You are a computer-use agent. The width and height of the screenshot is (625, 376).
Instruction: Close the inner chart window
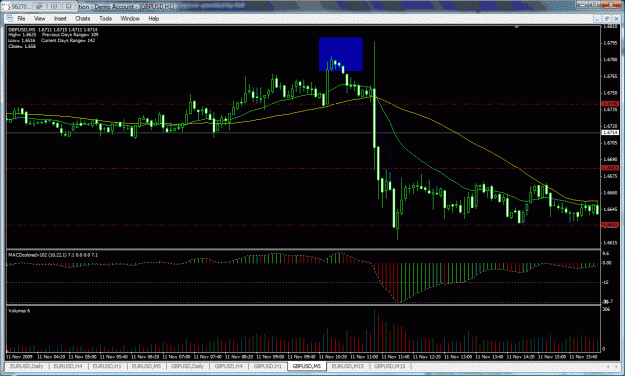tap(616, 19)
